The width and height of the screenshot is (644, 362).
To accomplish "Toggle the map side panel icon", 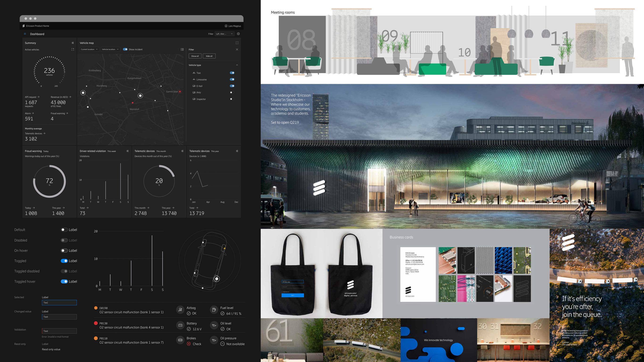I will [182, 49].
